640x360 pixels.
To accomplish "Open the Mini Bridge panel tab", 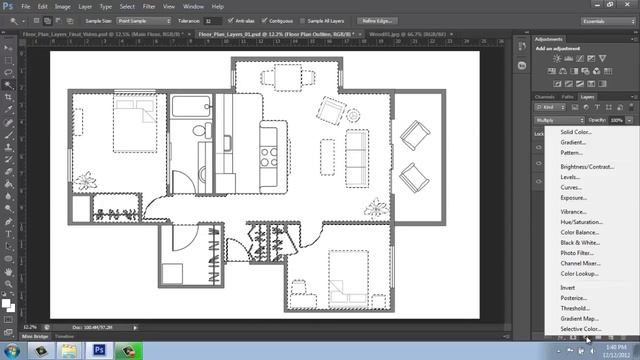I will tap(35, 336).
